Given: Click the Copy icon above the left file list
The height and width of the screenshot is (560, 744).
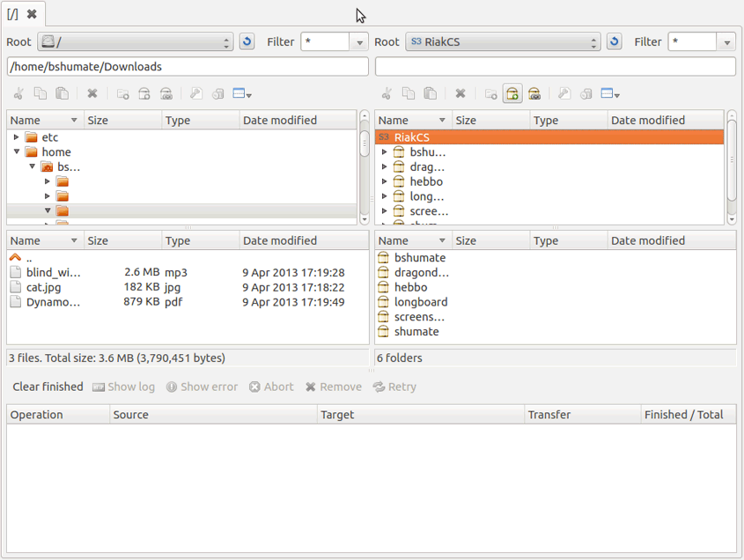Looking at the screenshot, I should tap(41, 93).
